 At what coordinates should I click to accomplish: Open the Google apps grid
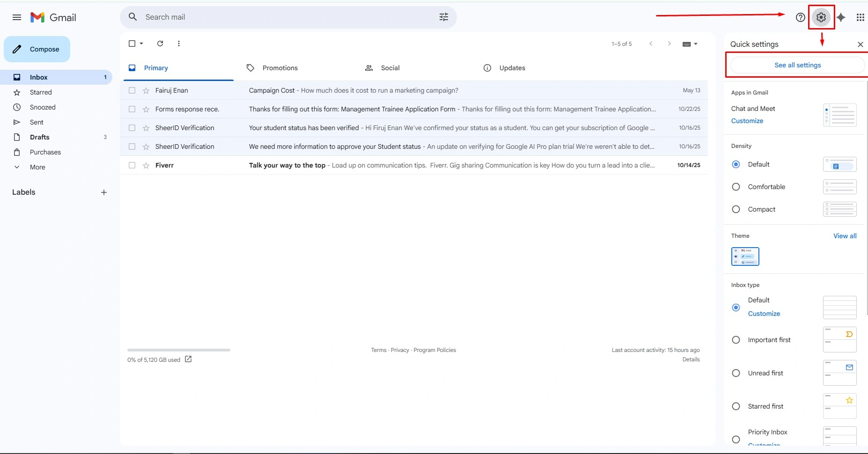click(x=860, y=17)
